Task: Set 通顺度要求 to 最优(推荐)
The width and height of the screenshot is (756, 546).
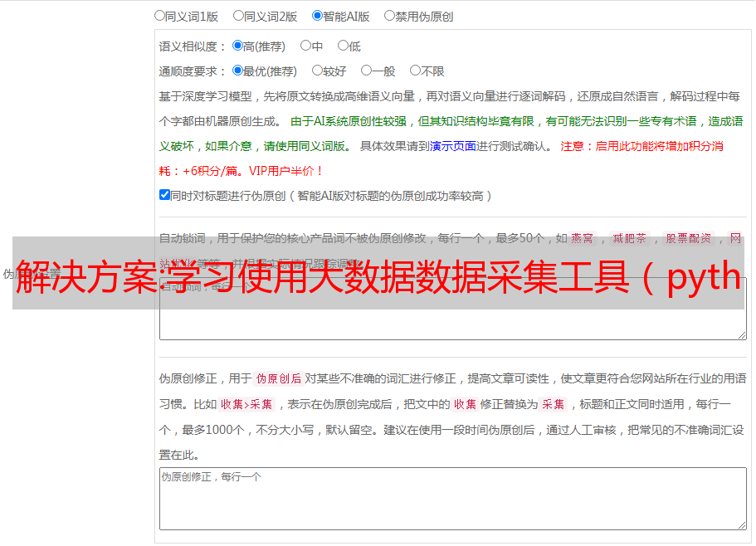Action: pyautogui.click(x=237, y=71)
